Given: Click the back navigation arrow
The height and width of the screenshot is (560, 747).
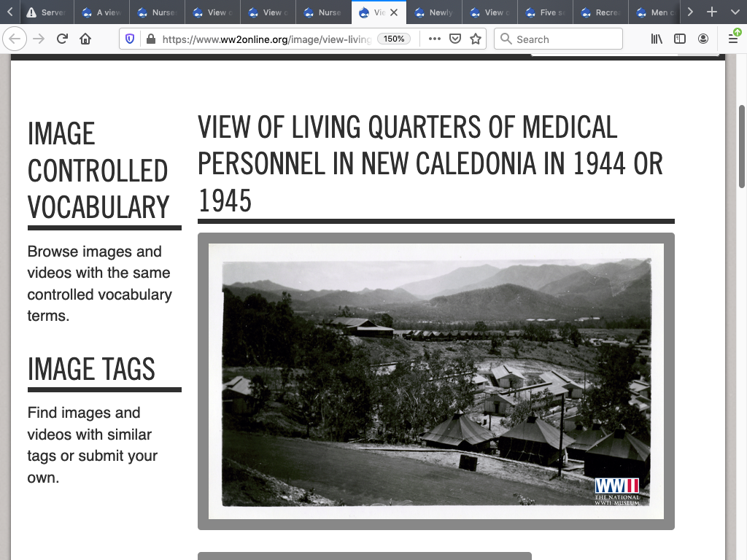Looking at the screenshot, I should pos(15,39).
